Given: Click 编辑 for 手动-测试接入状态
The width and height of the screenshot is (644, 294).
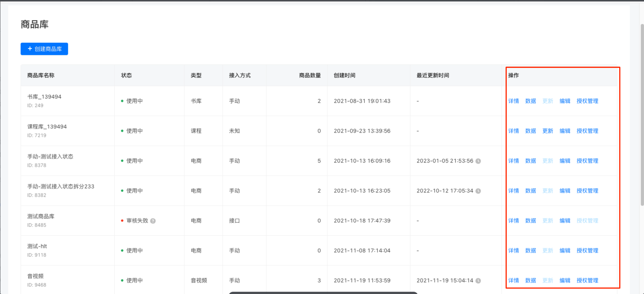Looking at the screenshot, I should click(x=565, y=161).
